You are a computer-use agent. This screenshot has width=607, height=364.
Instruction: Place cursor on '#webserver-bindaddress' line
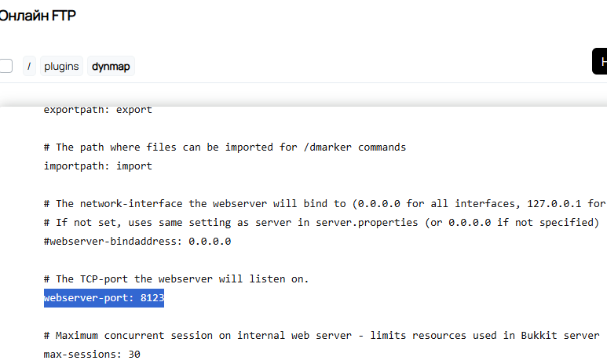pos(137,242)
